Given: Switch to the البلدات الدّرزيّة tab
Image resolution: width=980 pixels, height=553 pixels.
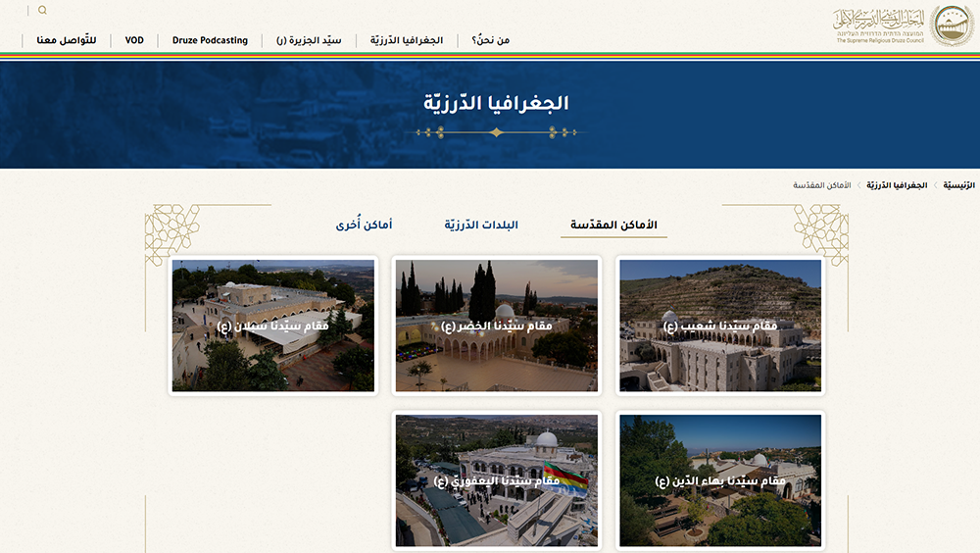Looking at the screenshot, I should click(481, 226).
